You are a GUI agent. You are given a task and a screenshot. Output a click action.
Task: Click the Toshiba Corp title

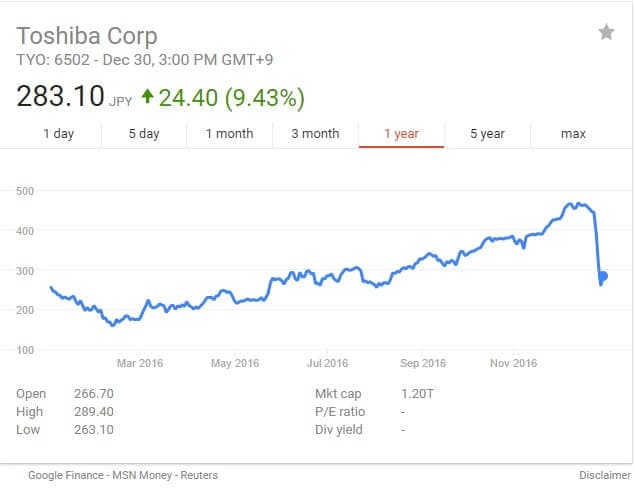tap(87, 36)
